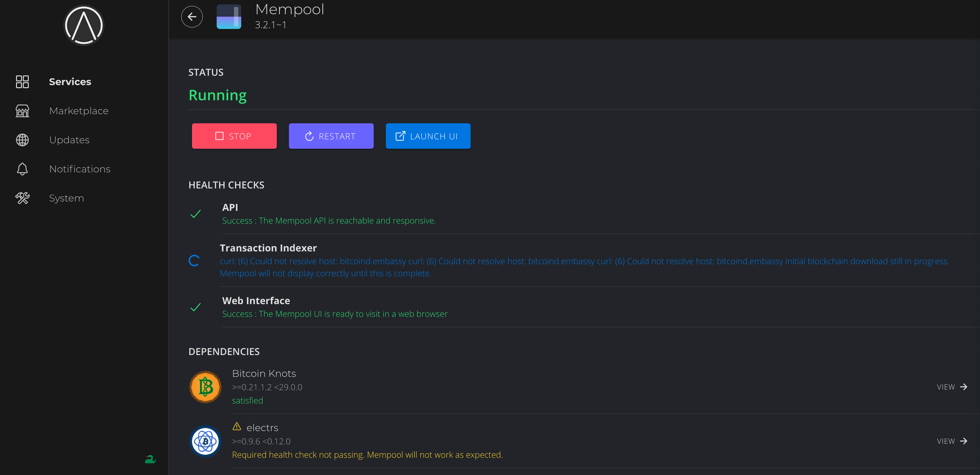Viewport: 980px width, 475px height.
Task: Click the electrs dependency icon
Action: coord(205,441)
